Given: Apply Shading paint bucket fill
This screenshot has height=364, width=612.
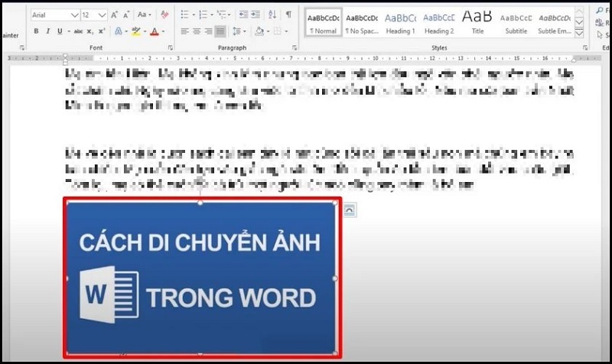Looking at the screenshot, I should point(259,31).
